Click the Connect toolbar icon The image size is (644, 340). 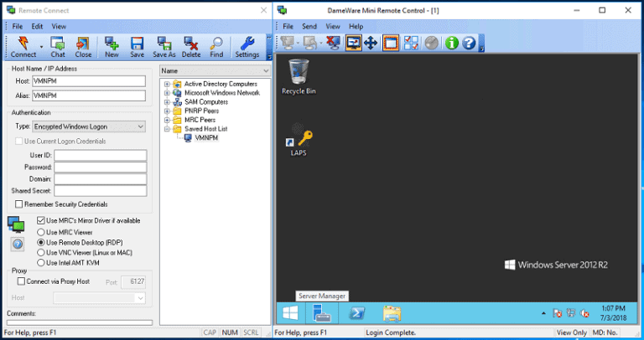(x=23, y=47)
